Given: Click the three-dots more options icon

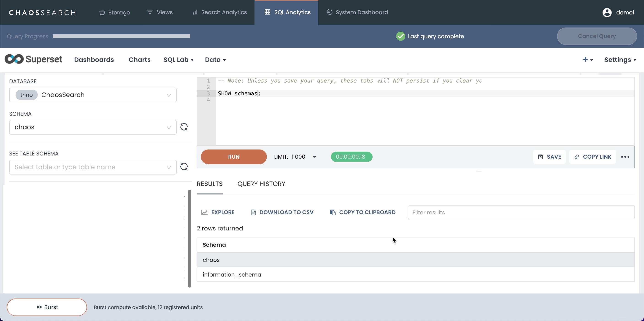Looking at the screenshot, I should 625,157.
